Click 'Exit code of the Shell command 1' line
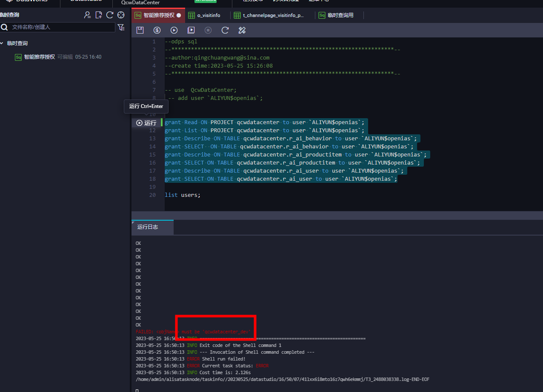Image resolution: width=543 pixels, height=392 pixels. pos(240,345)
